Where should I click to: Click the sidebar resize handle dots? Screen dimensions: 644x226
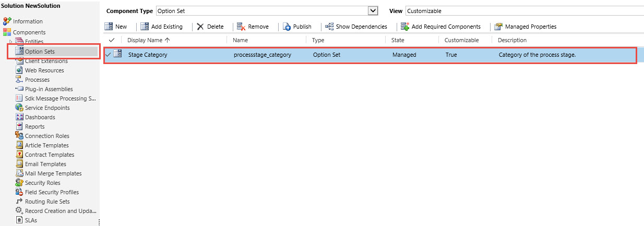99,222
